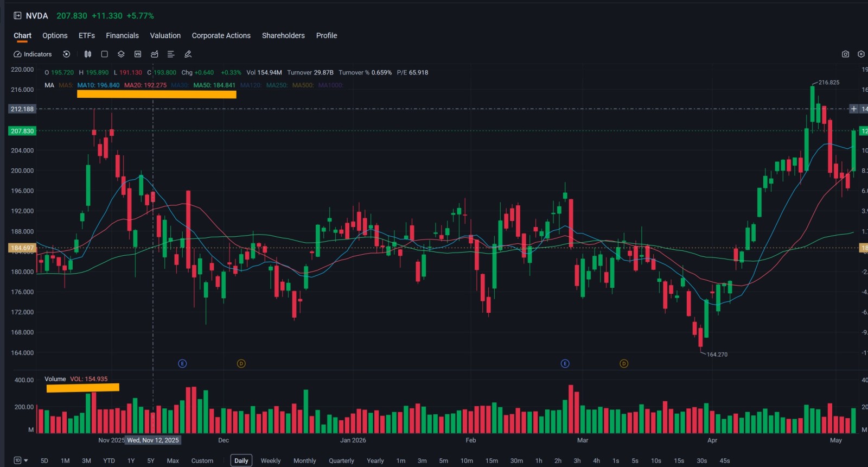Click the Wed, Nov 12, 2025 date label
Viewport: 868px width, 467px height.
tap(153, 440)
